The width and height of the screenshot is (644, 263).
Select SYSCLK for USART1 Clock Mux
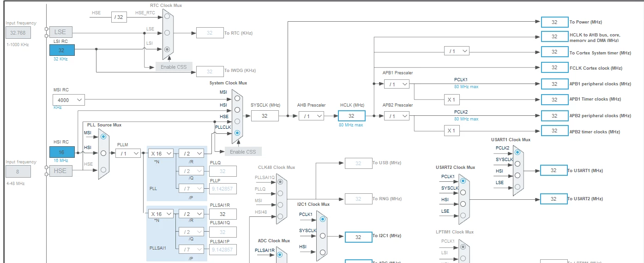click(x=518, y=163)
